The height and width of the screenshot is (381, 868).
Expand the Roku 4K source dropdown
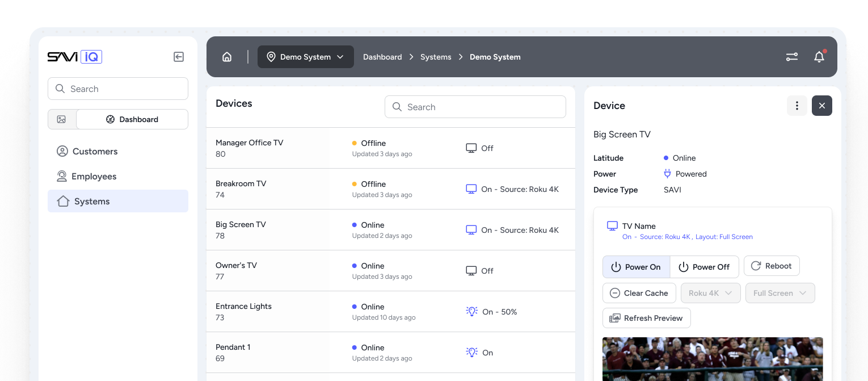(x=710, y=293)
